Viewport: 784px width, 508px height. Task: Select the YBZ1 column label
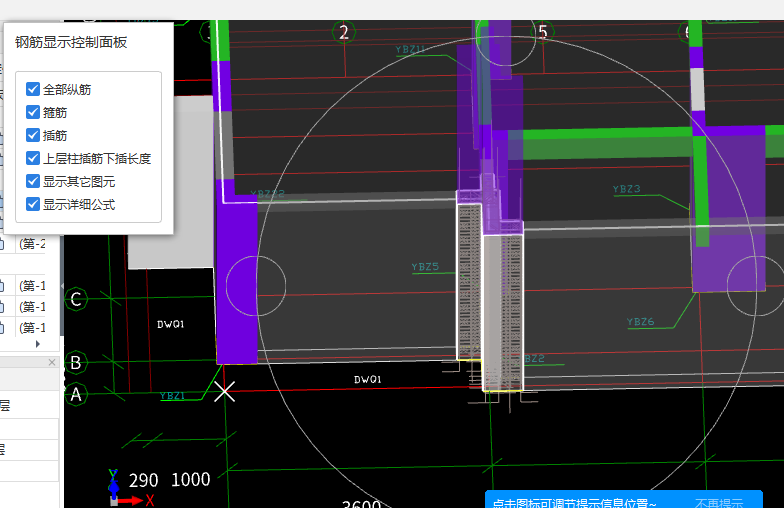(172, 396)
